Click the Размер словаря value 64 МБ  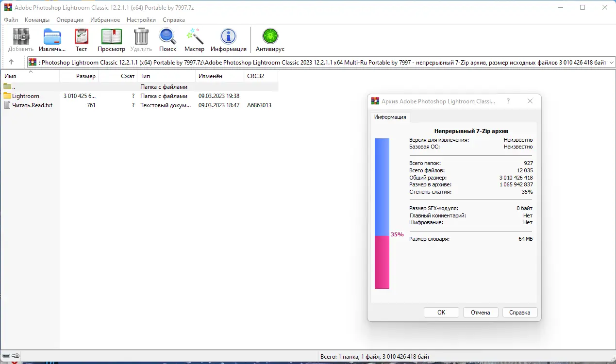coord(526,239)
